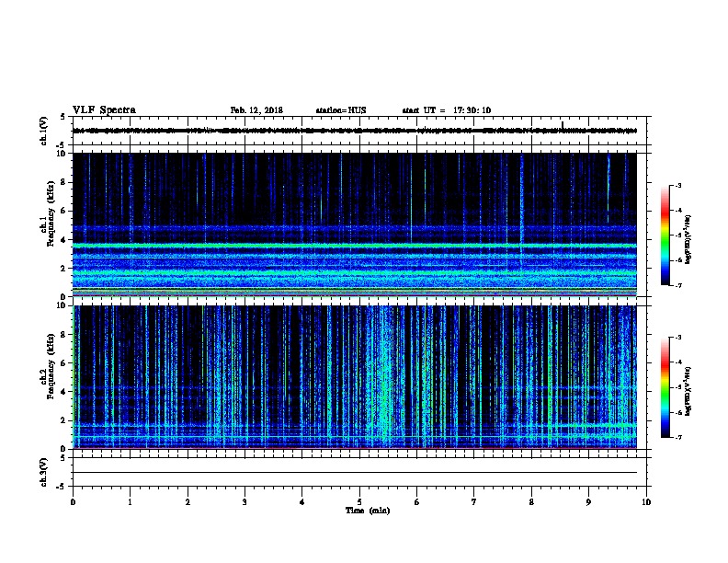Click the ch.1(V) axis label at the top

pos(44,131)
